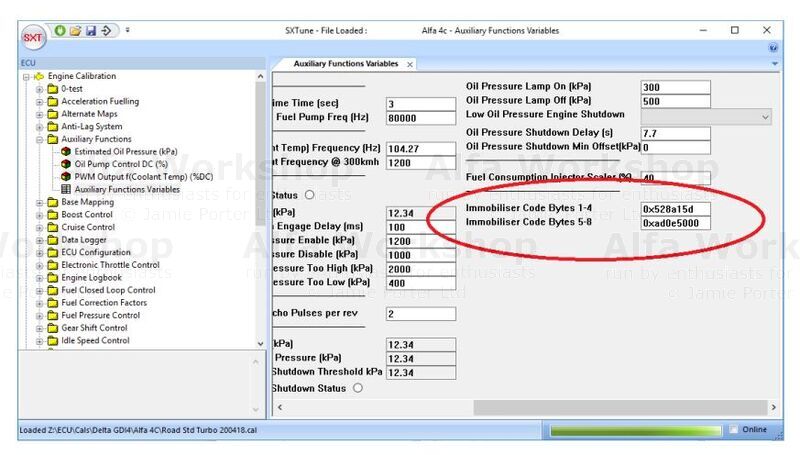Save calibration with the floppy disk icon

(90, 30)
